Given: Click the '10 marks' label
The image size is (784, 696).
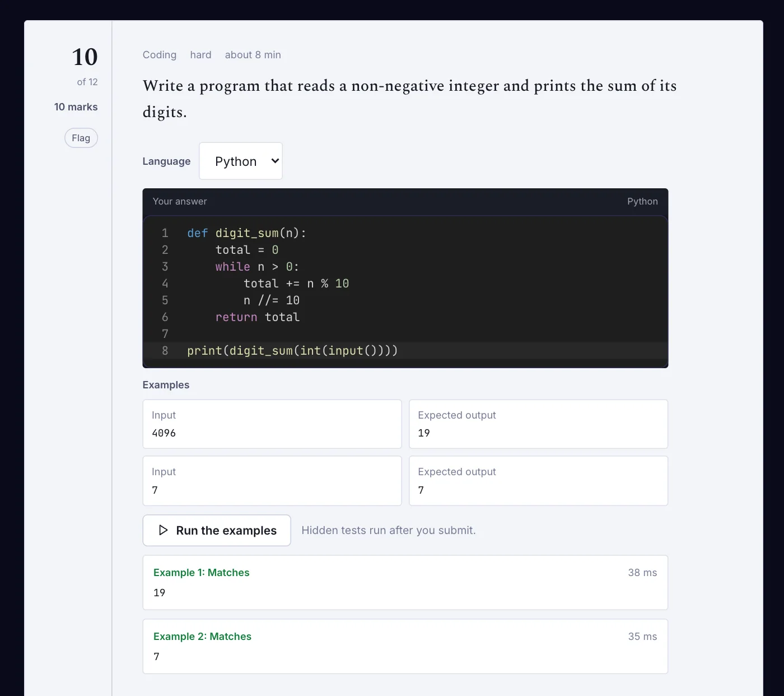Looking at the screenshot, I should click(76, 107).
